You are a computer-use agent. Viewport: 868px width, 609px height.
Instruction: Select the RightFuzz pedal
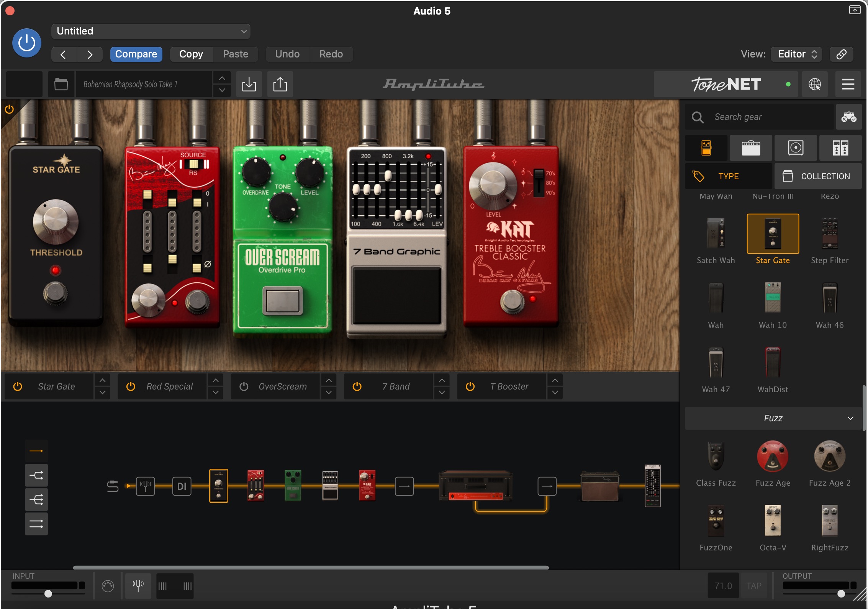[x=830, y=528]
